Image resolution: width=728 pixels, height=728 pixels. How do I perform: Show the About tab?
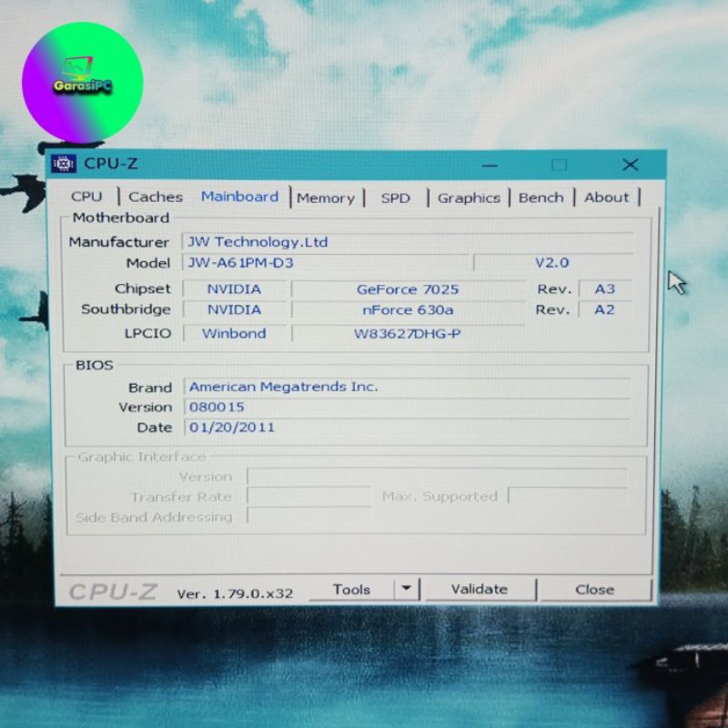pyautogui.click(x=606, y=197)
